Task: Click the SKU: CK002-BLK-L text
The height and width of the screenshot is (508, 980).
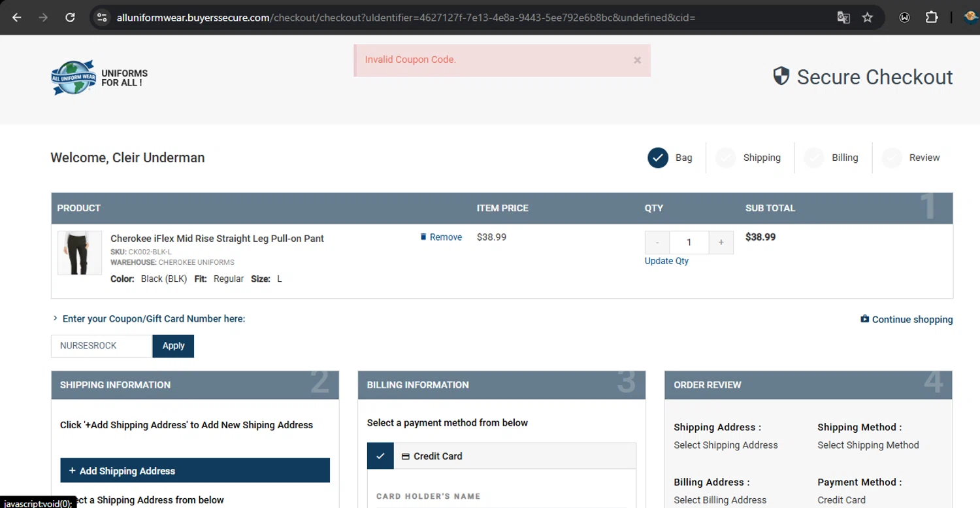Action: 141,252
